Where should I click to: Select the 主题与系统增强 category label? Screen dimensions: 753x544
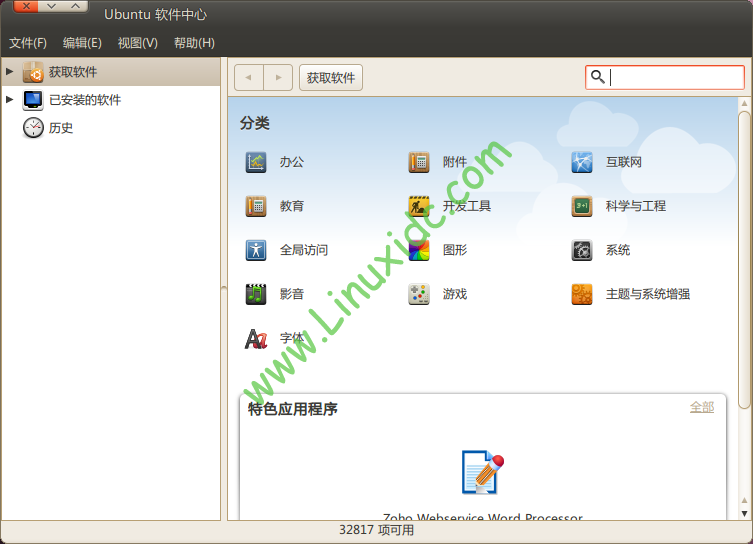point(648,294)
